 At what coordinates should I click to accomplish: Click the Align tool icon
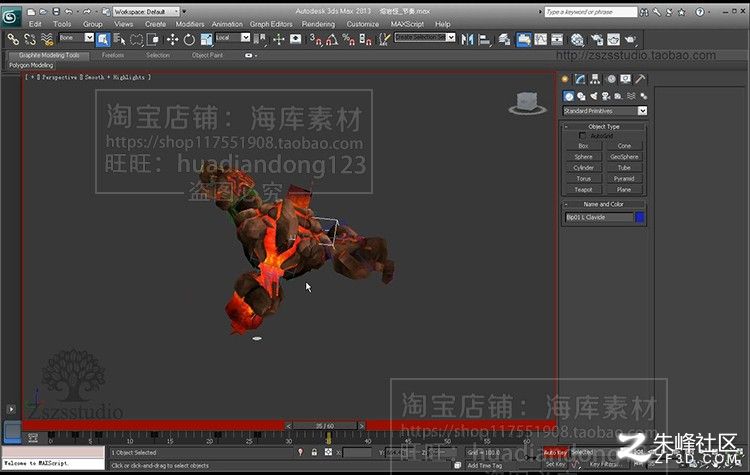[485, 39]
